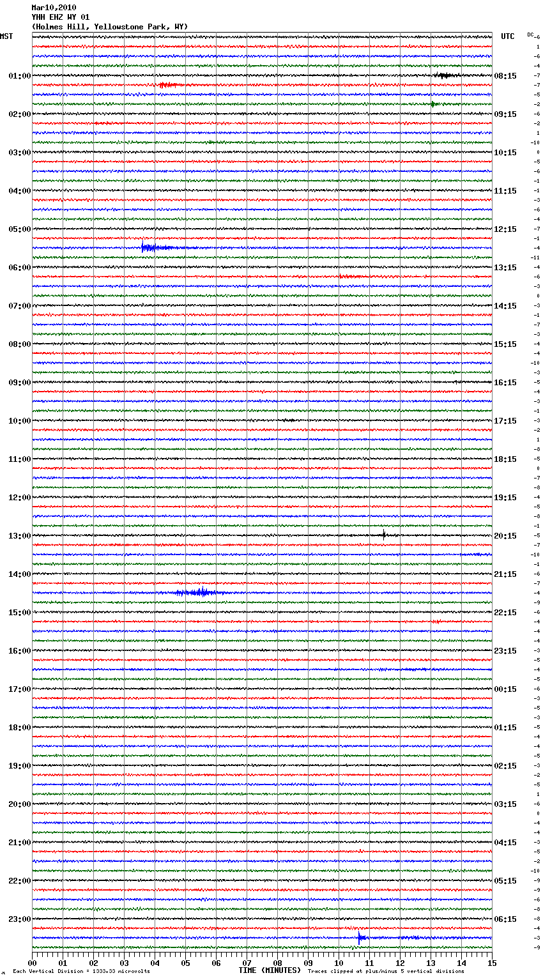Click the station code "YHH EHZ WY 01"
This screenshot has height=980, width=543.
[61, 17]
